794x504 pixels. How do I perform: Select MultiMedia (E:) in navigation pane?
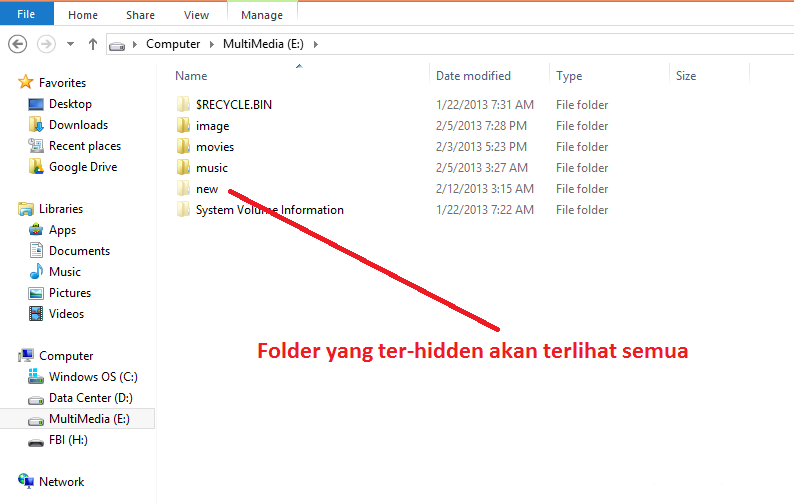pyautogui.click(x=89, y=419)
